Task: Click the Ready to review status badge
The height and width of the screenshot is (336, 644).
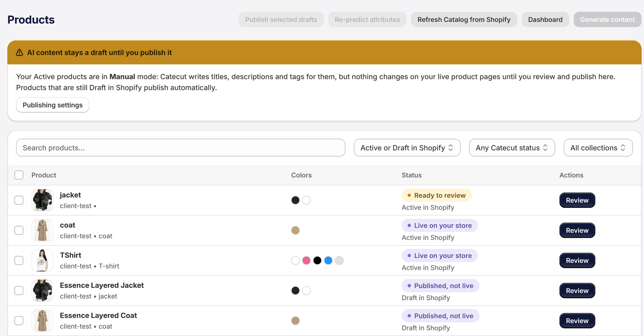Action: point(436,196)
